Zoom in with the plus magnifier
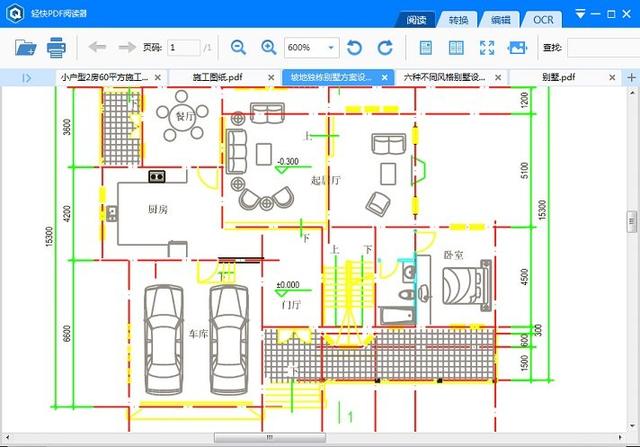Screen dimensions: 640x447 click(269, 47)
